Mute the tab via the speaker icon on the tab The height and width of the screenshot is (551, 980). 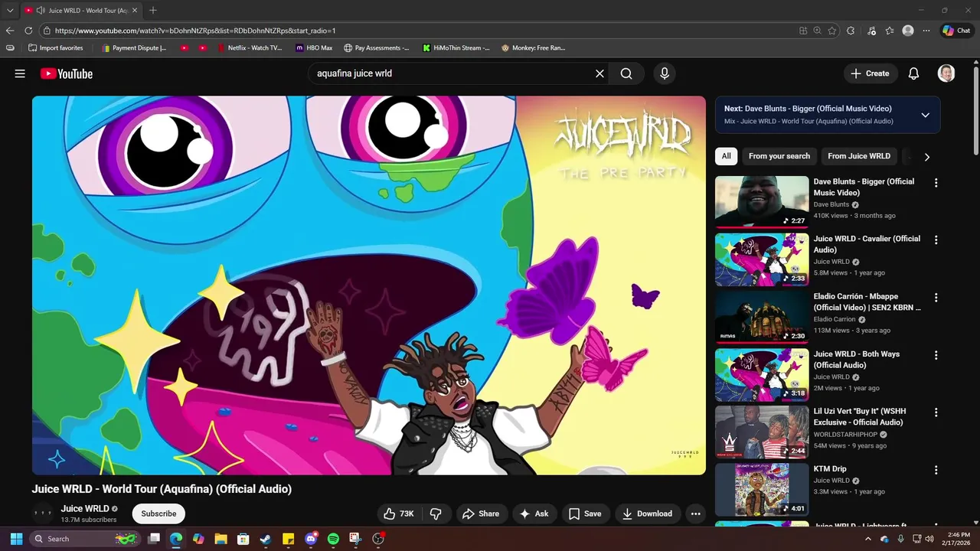(x=41, y=11)
